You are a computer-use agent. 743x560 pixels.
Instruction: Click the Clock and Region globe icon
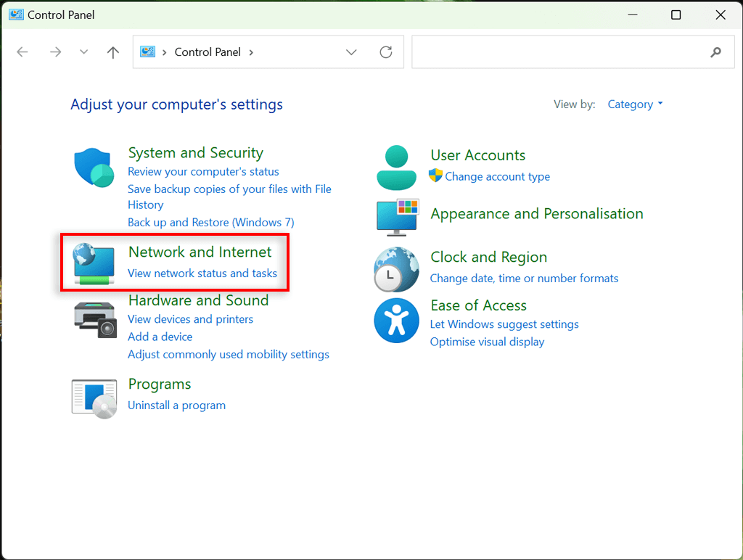click(x=396, y=269)
